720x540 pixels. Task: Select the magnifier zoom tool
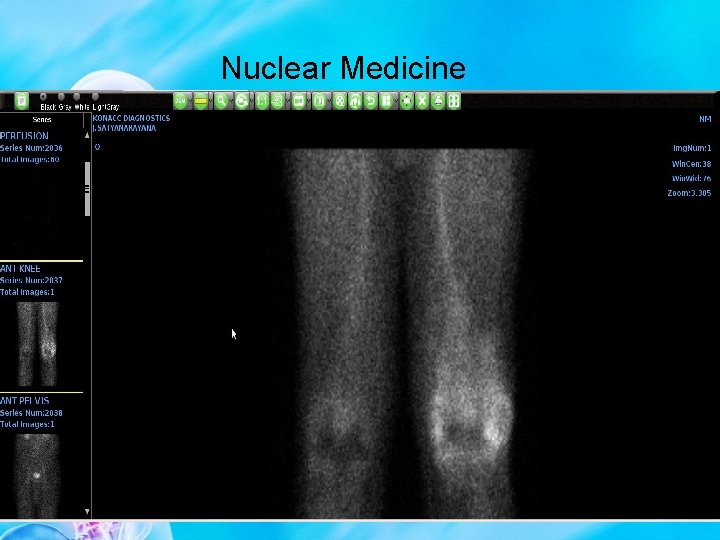[221, 101]
